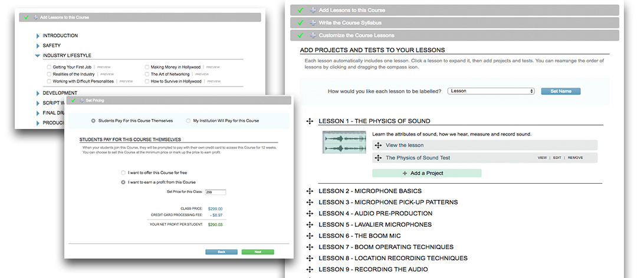Open the lesson label dropdown
Screen dimensions: 644x278
[x=491, y=91]
